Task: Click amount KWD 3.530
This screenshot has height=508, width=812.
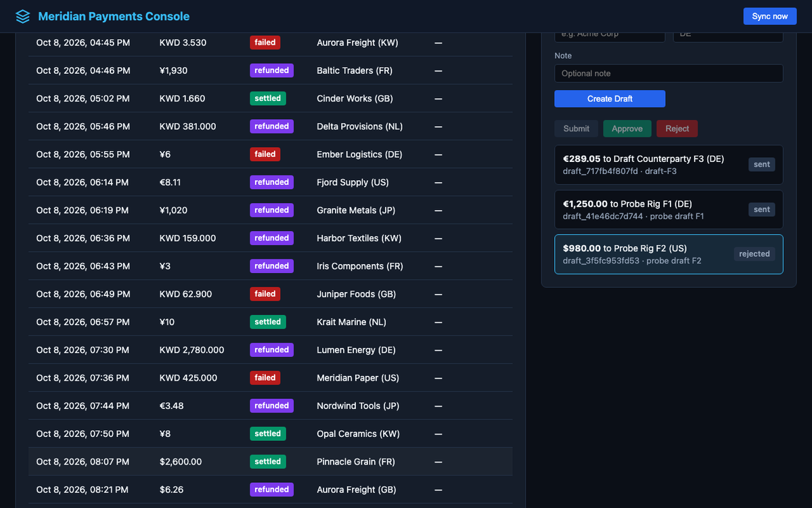Action: 183,43
